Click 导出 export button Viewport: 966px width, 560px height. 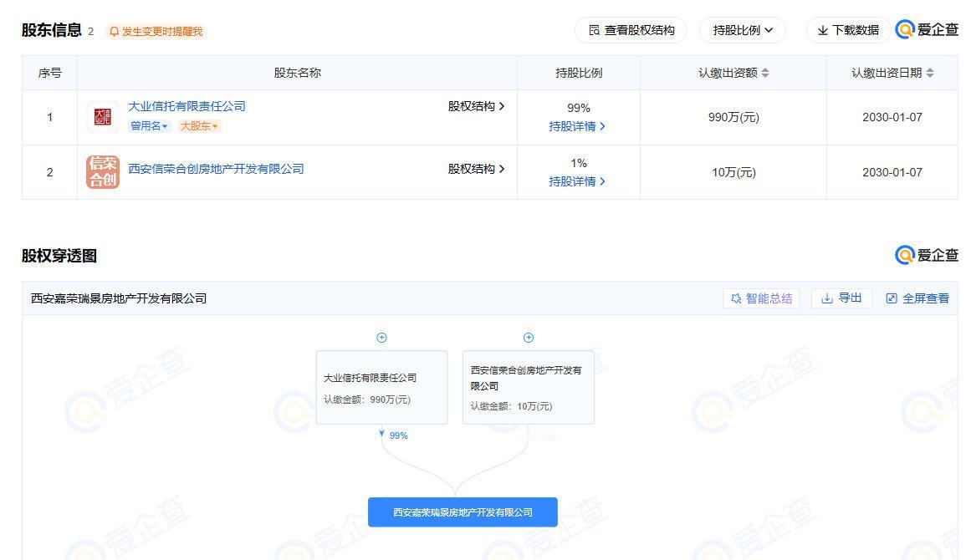841,298
